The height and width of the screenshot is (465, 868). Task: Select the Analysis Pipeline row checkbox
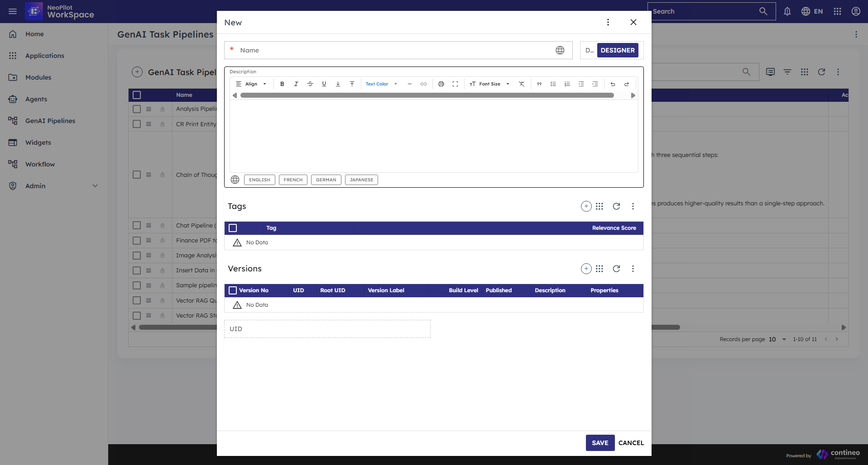click(x=137, y=109)
